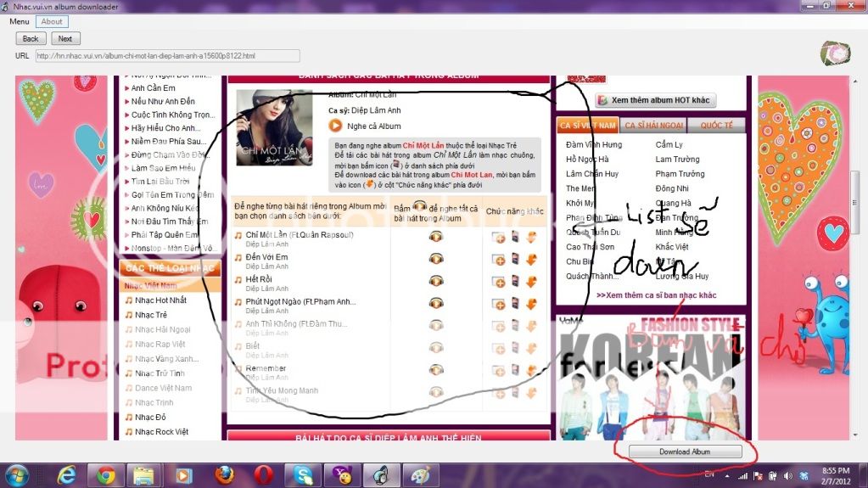Listen to Biết headphone icon
This screenshot has height=488, width=868.
pos(436,347)
